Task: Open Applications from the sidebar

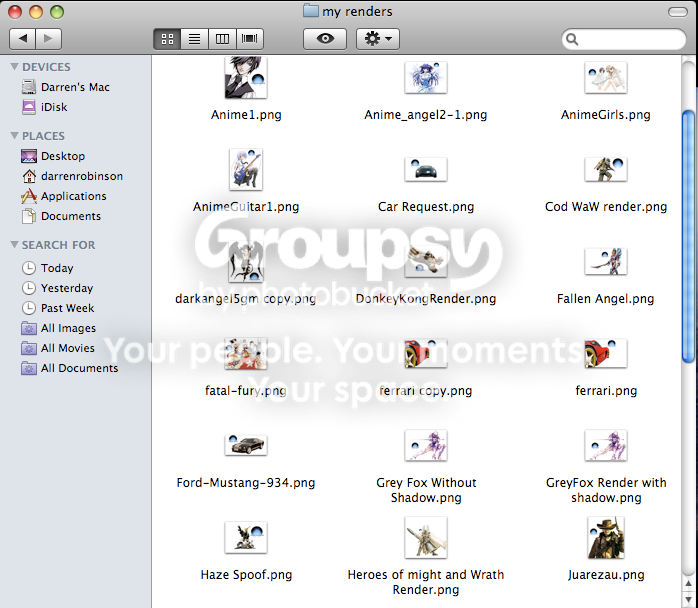Action: pos(64,196)
